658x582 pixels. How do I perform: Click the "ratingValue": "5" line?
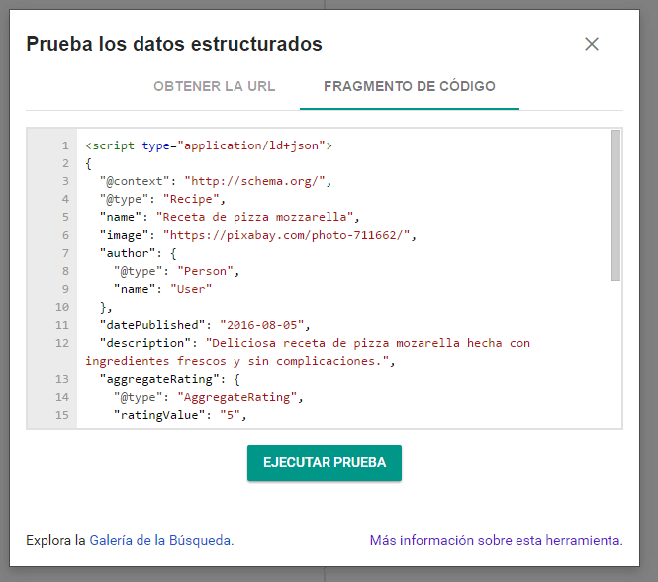(x=180, y=415)
